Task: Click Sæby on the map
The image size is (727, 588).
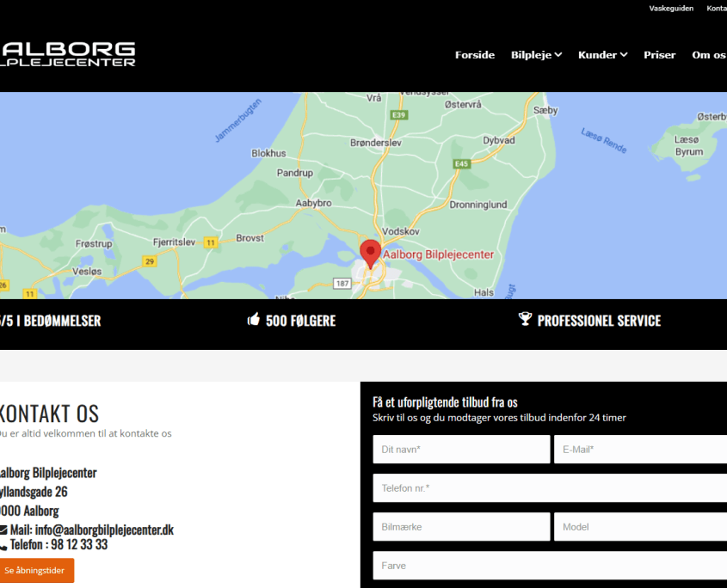Action: coord(545,110)
